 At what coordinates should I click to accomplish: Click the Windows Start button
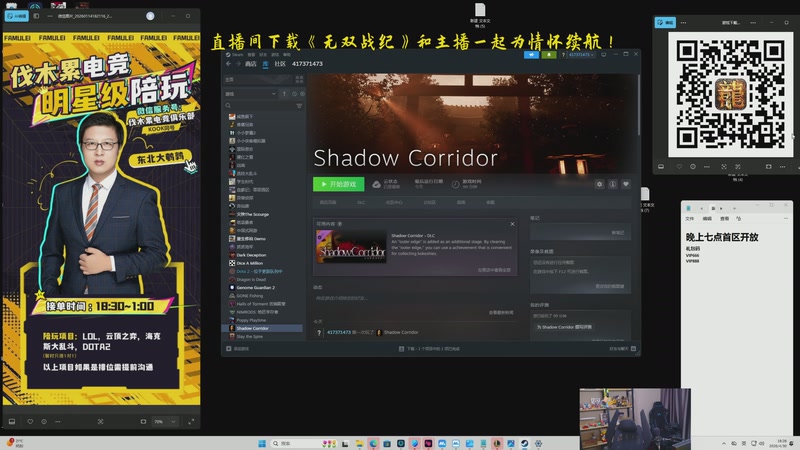262,443
